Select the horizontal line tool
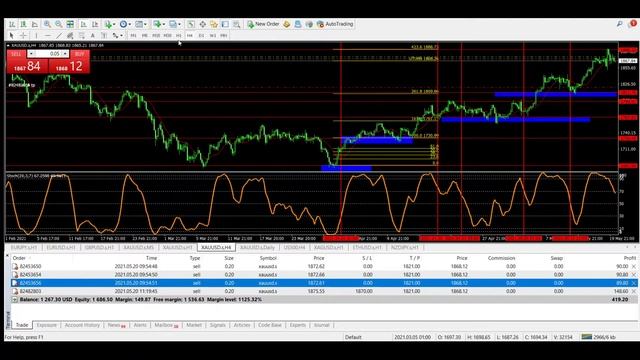Image resolution: width=640 pixels, height=360 pixels. click(x=48, y=36)
